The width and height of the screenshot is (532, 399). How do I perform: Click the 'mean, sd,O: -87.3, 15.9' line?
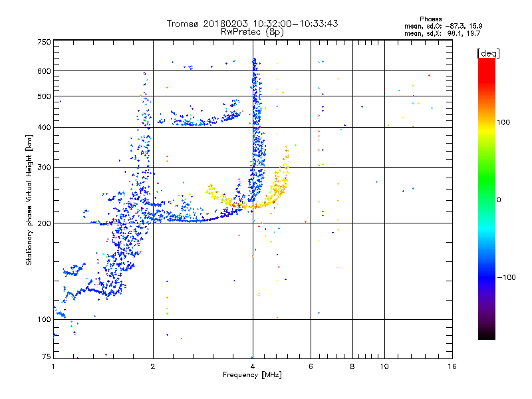click(443, 26)
